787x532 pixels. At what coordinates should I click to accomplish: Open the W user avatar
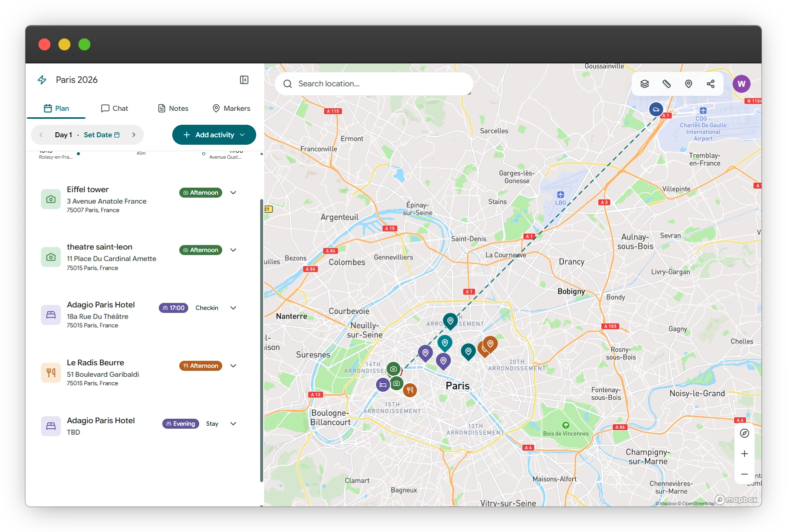tap(742, 84)
